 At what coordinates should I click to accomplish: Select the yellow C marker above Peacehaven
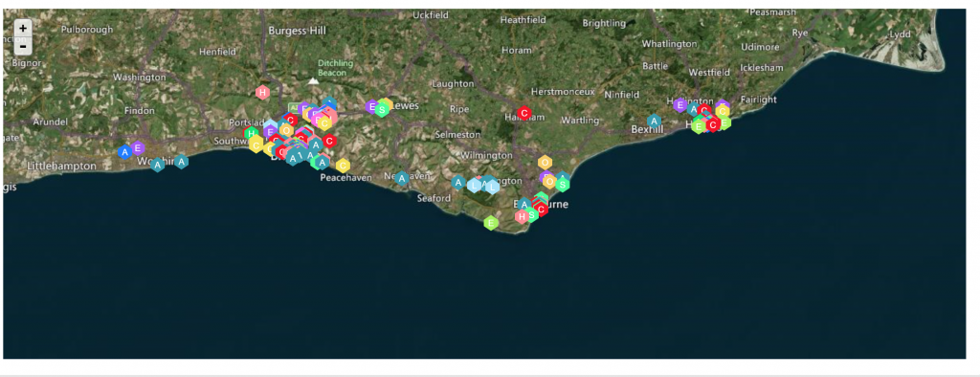[343, 166]
